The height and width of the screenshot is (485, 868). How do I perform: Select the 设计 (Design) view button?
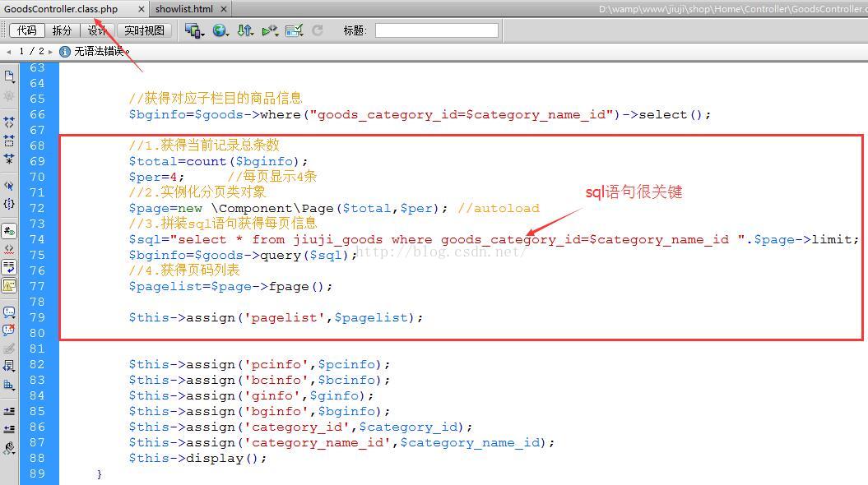coord(97,30)
